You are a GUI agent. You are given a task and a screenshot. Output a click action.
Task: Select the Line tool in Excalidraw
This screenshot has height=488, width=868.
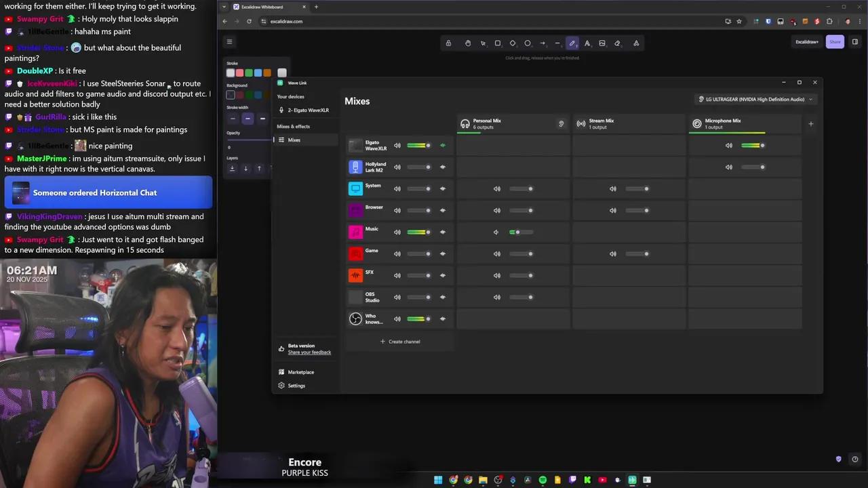coord(557,43)
